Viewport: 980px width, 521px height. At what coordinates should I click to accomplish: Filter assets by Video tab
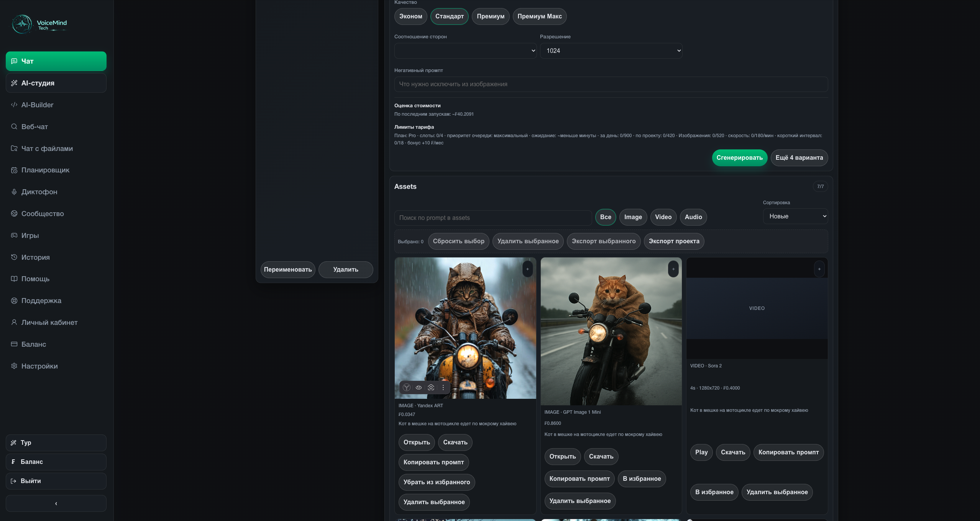663,217
